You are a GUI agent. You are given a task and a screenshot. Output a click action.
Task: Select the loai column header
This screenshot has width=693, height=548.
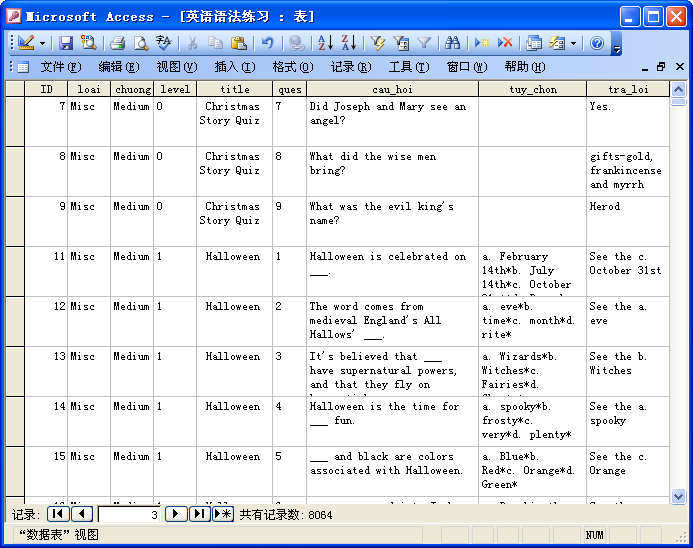pyautogui.click(x=89, y=89)
